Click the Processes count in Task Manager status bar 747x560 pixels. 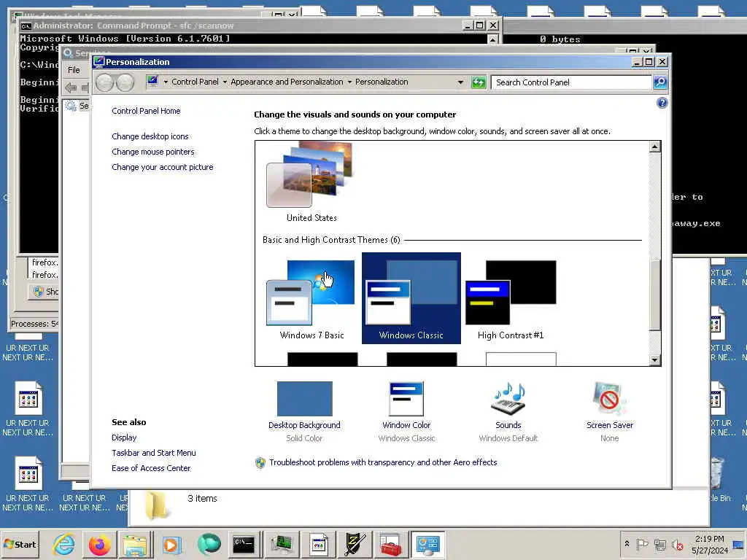(34, 324)
